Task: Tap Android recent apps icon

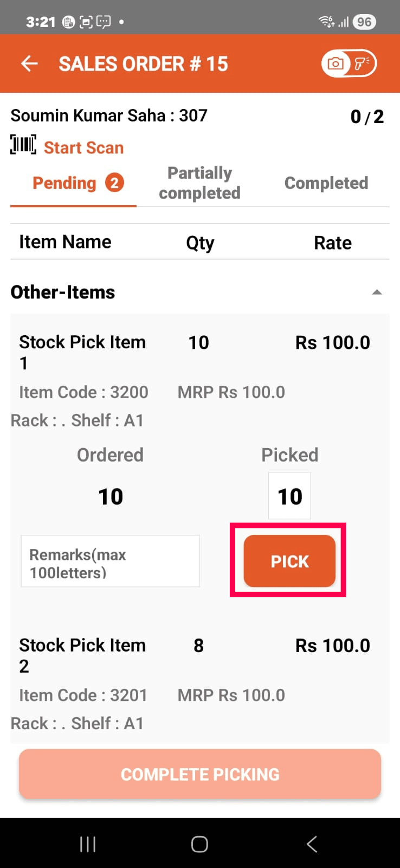Action: (88, 844)
